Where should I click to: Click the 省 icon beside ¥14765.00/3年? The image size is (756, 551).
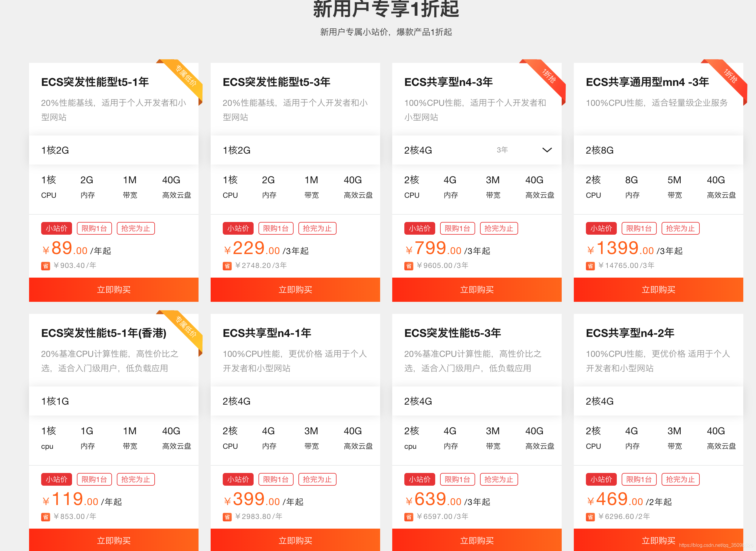(590, 266)
